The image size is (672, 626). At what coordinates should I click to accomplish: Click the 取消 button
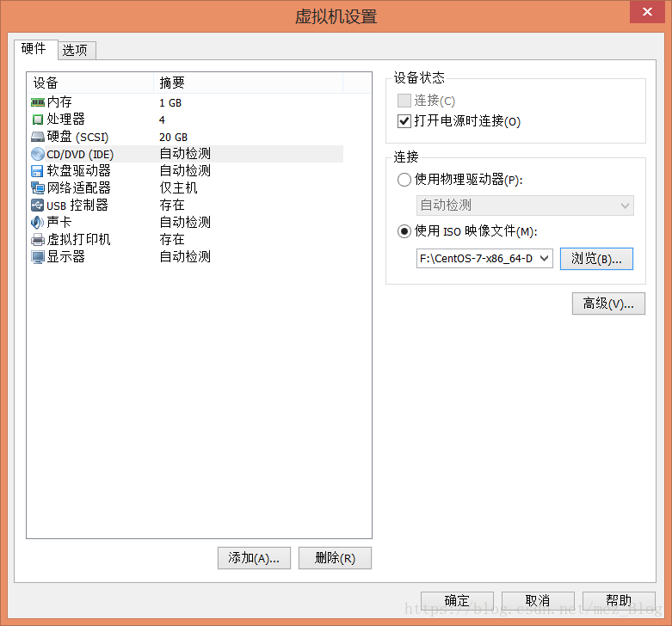click(538, 601)
